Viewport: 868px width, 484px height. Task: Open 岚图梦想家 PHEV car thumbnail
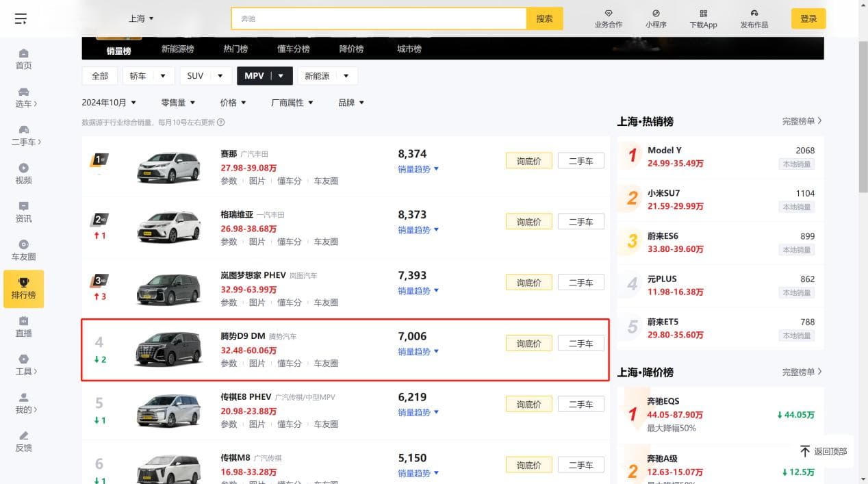click(x=169, y=288)
